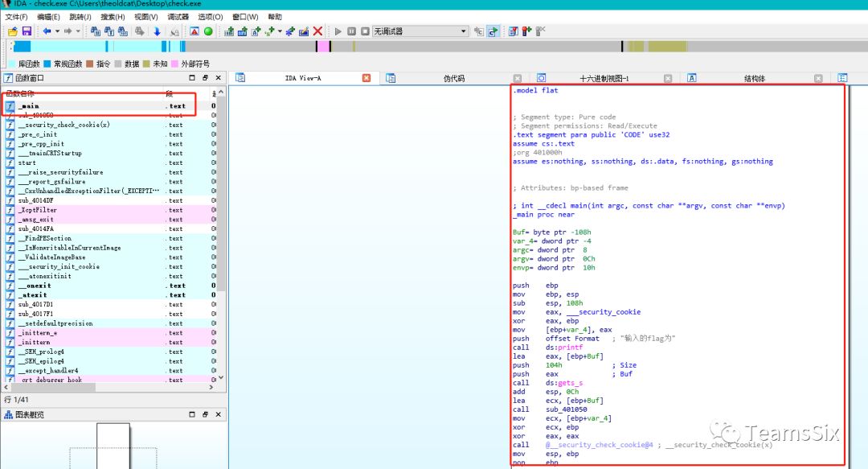Click the highlighted C arrow toolbar icon
This screenshot has height=469, width=868.
pyautogui.click(x=493, y=31)
